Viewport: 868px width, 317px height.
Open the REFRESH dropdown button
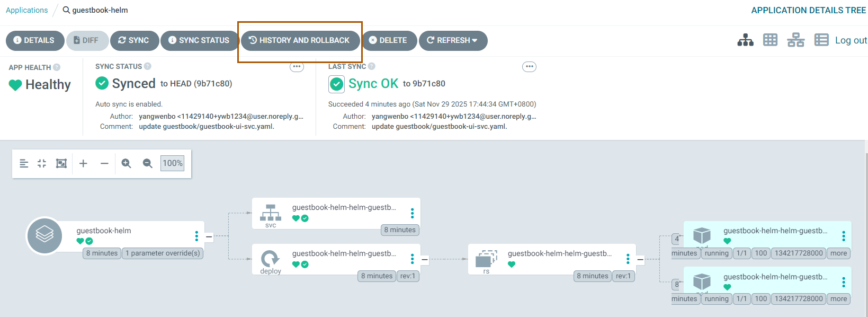pyautogui.click(x=453, y=40)
